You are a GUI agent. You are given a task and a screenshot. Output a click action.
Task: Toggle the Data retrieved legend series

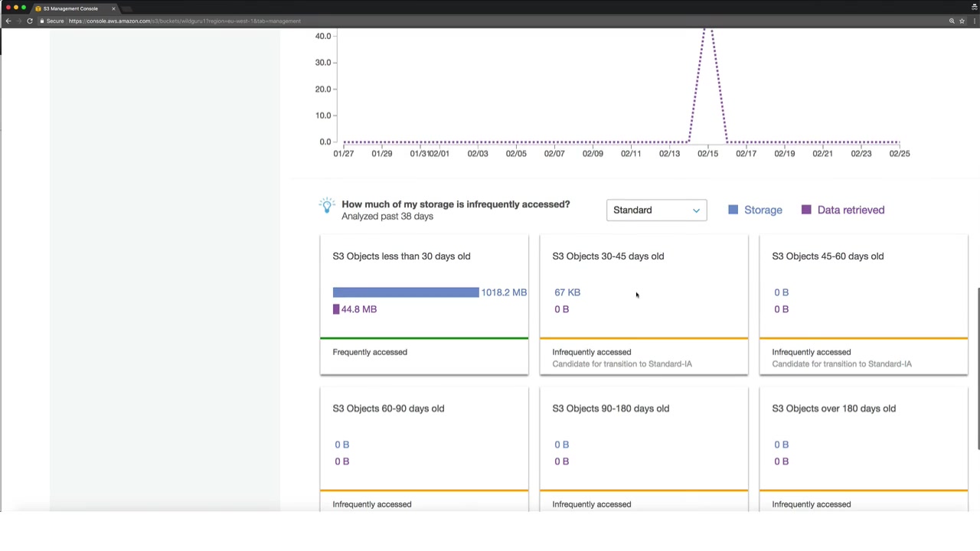[842, 210]
